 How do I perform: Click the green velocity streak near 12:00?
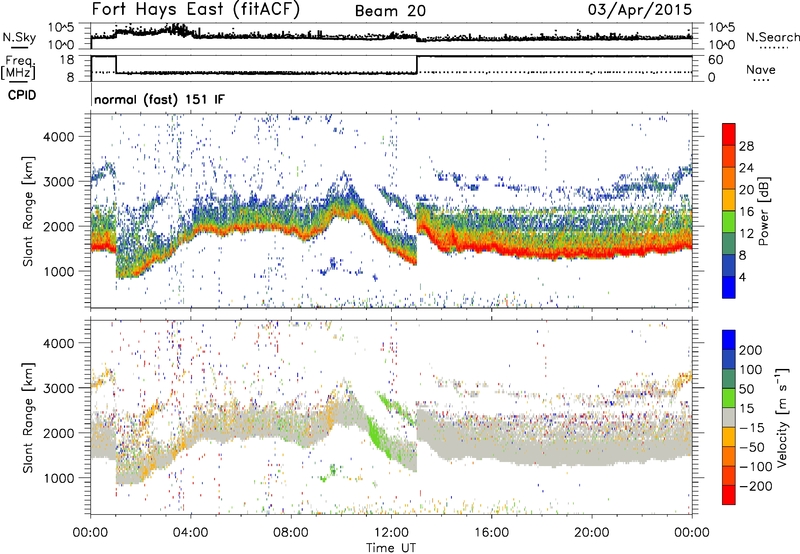380,438
